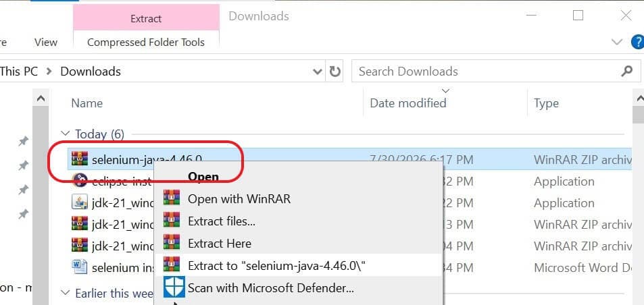
Task: Click the WinRAR icon beside Extract files
Action: (x=171, y=220)
